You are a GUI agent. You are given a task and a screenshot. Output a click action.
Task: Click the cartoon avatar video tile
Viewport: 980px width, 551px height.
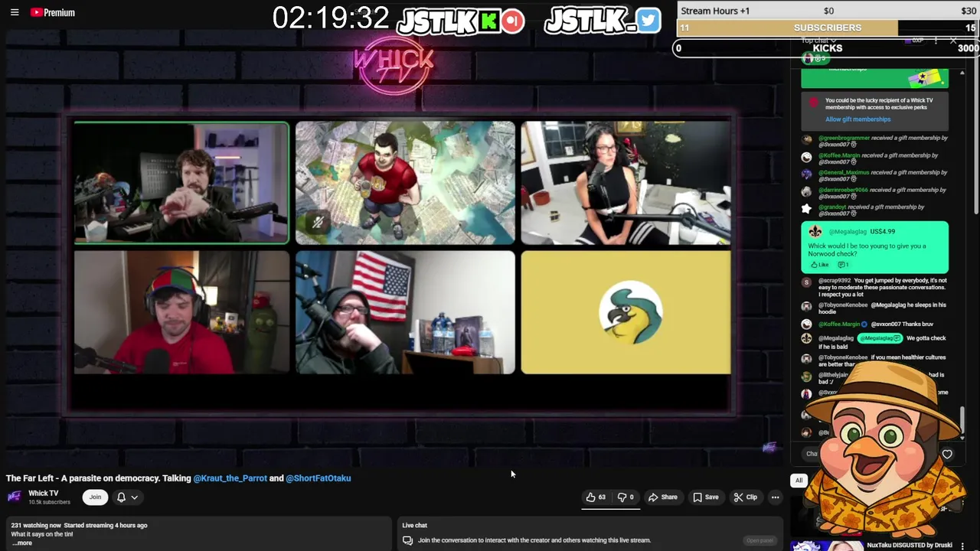(405, 184)
